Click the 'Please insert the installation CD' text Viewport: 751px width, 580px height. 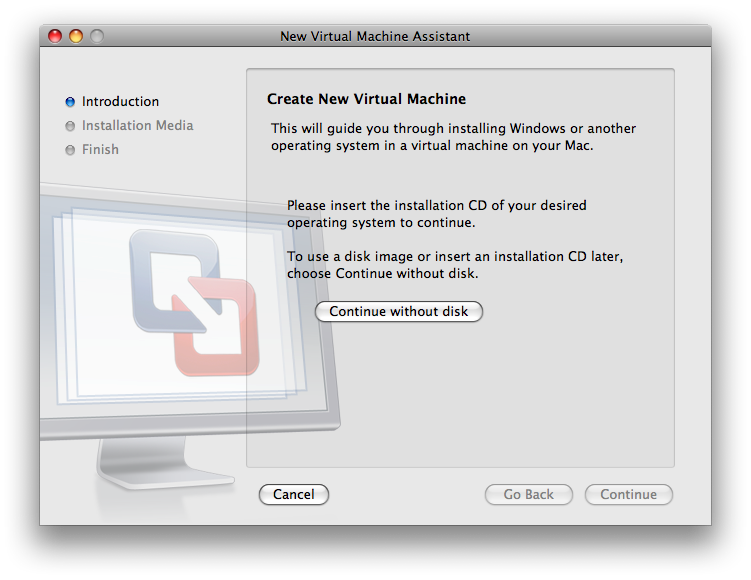click(x=436, y=214)
